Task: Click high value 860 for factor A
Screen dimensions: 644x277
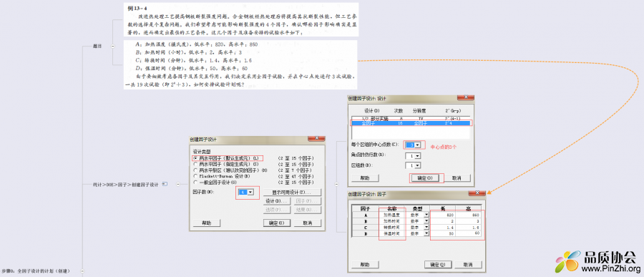Action: [469, 215]
